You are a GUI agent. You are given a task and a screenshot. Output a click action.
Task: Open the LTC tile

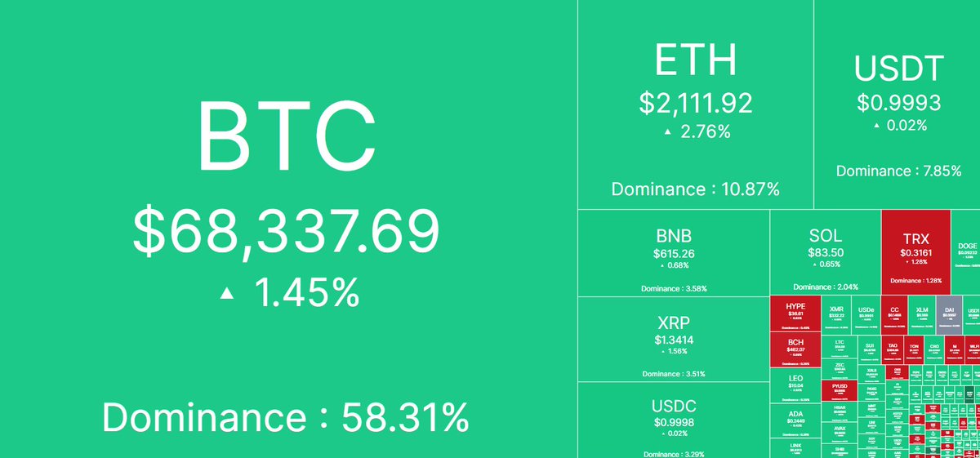click(840, 347)
